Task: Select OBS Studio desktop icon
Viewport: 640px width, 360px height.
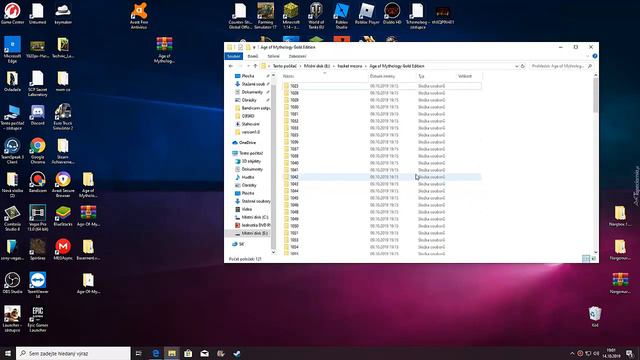Action: click(12, 283)
